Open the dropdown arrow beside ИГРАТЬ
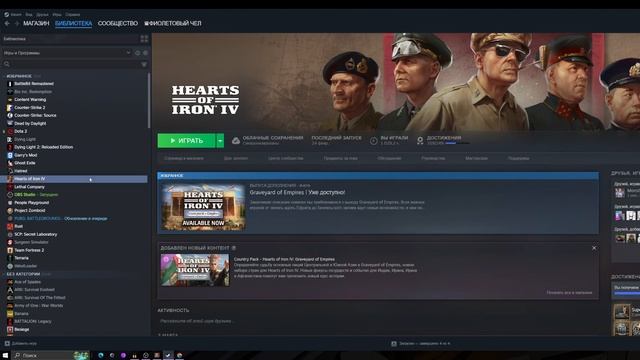The image size is (640, 360). point(220,140)
